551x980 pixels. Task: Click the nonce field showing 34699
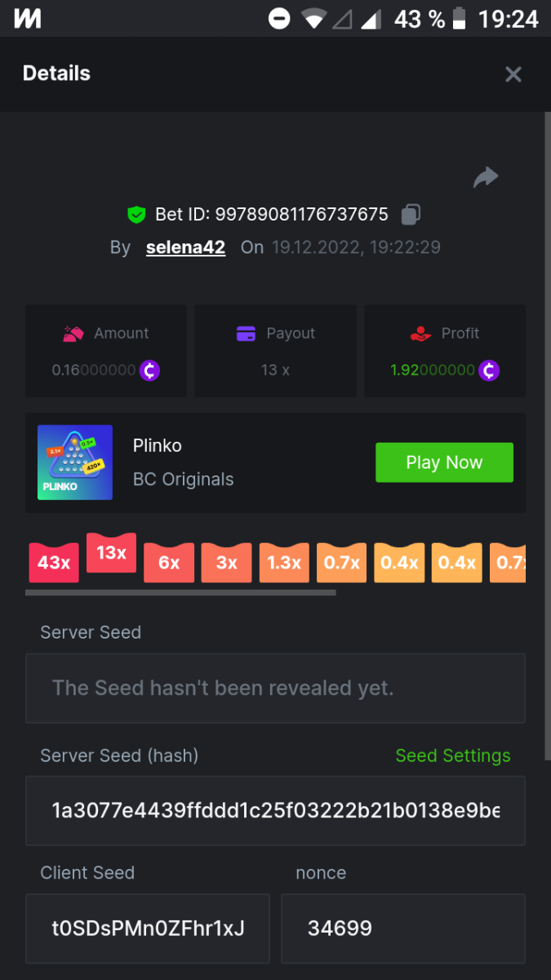tap(402, 929)
